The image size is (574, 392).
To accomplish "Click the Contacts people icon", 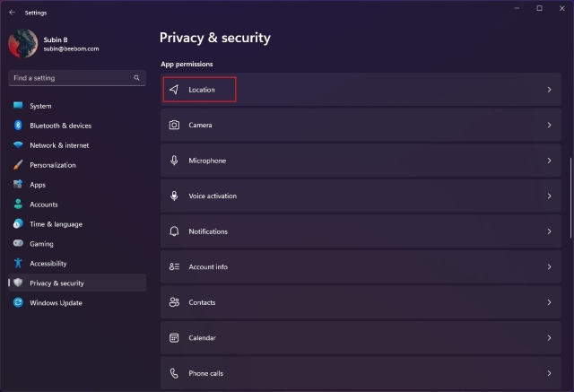I will 174,302.
